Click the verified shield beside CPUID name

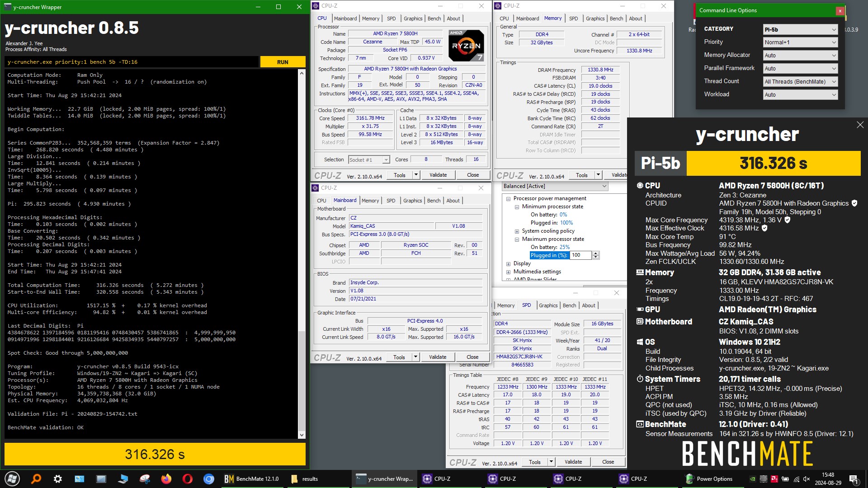(854, 203)
